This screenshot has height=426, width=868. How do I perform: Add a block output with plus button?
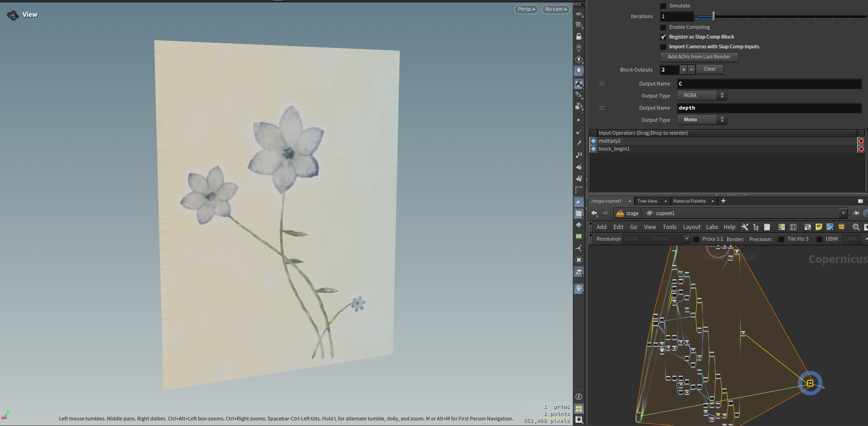tap(683, 70)
